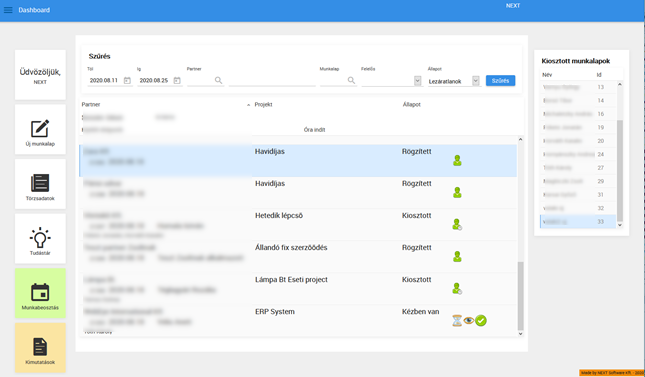This screenshot has width=645, height=377.
Task: Select row with Id 19
Action: [x=578, y=128]
